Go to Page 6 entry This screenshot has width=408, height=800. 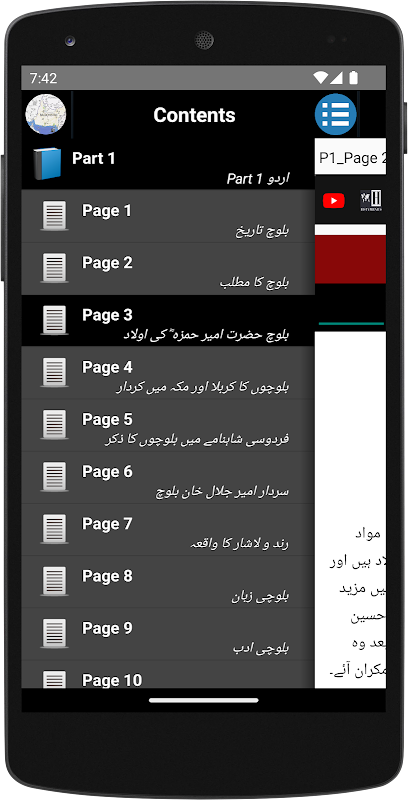168,478
